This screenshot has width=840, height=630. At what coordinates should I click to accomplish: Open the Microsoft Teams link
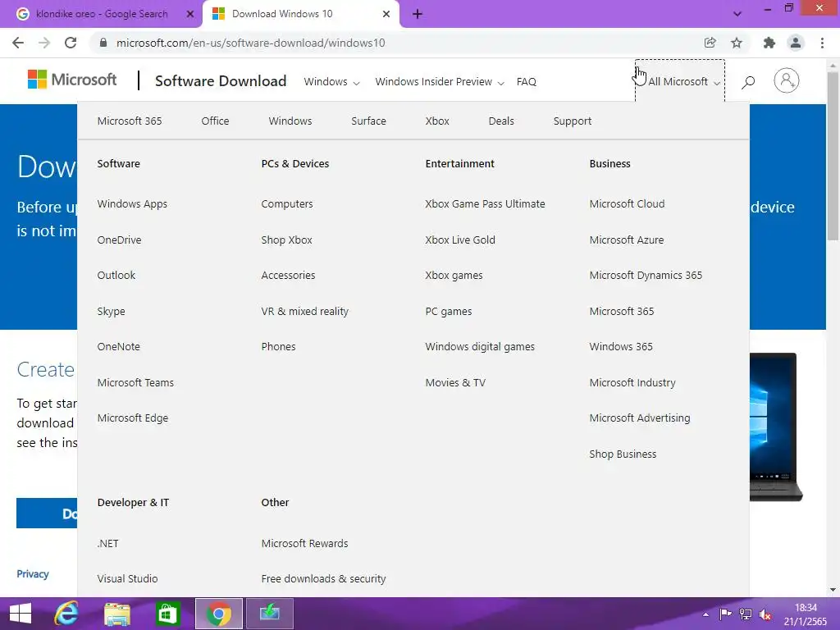135,382
